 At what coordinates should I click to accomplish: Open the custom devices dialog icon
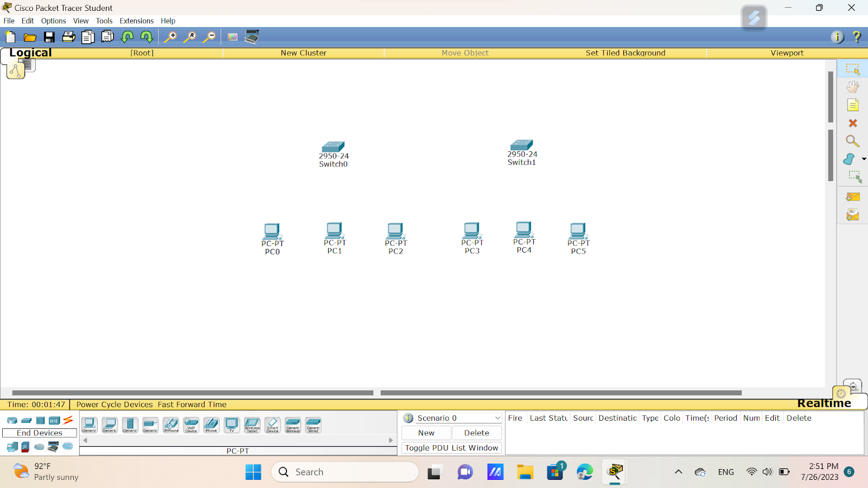(x=252, y=37)
